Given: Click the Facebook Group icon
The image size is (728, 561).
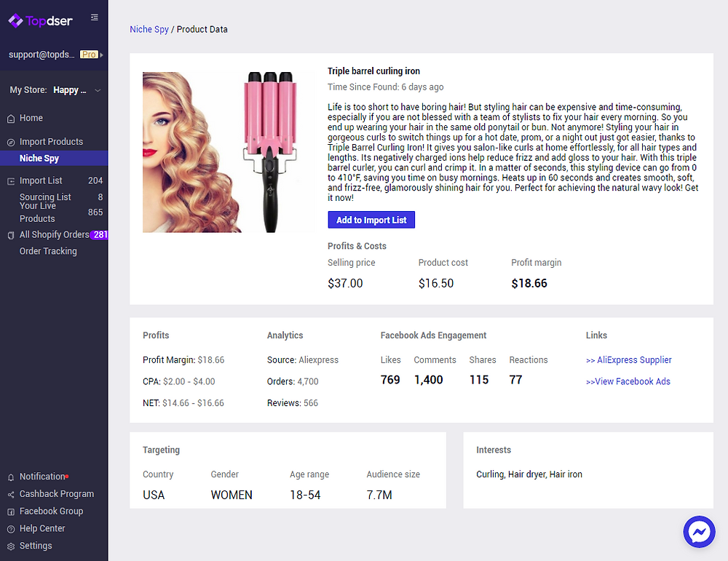Looking at the screenshot, I should [11, 512].
